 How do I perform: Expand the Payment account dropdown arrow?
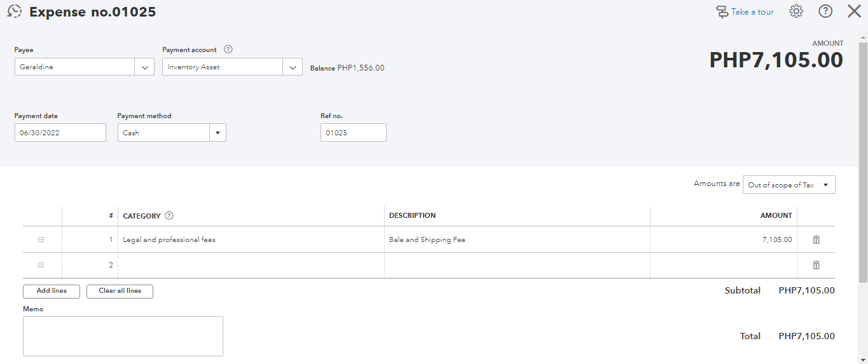pos(293,67)
